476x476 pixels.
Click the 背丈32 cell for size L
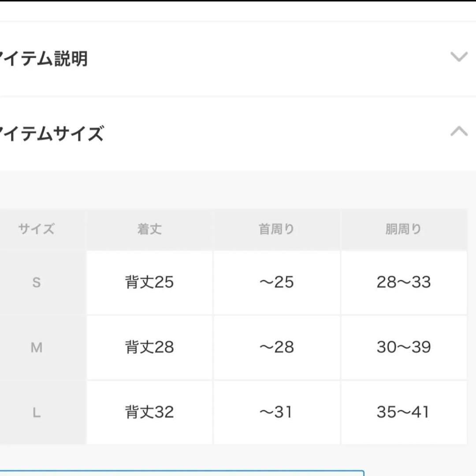point(150,412)
